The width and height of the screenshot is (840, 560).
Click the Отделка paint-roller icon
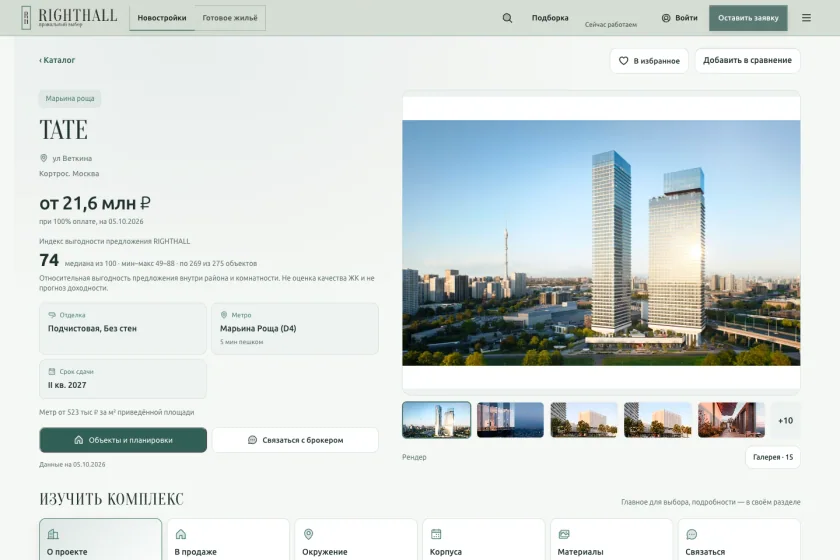click(x=52, y=315)
